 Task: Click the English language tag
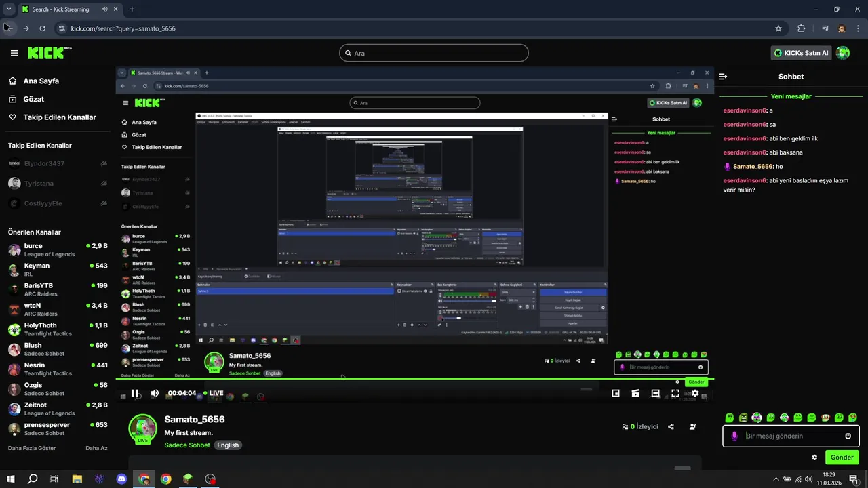[228, 445]
